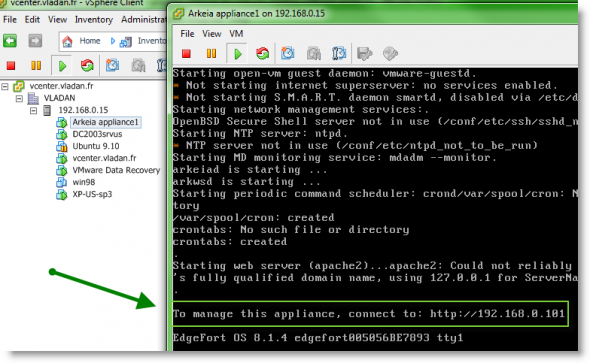
Task: Click the VM icon beside Ubuntu 9.10
Action: coord(61,146)
